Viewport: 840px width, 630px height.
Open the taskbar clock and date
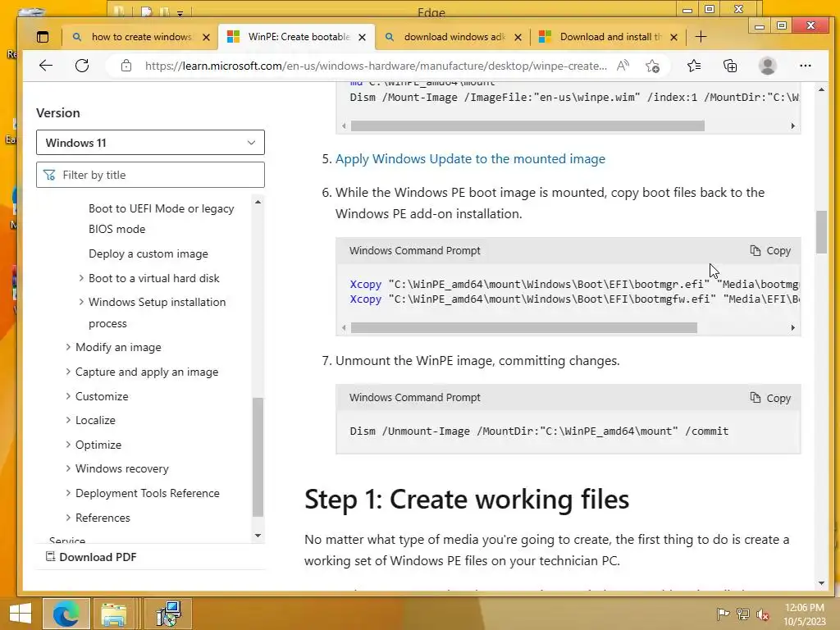pyautogui.click(x=805, y=614)
